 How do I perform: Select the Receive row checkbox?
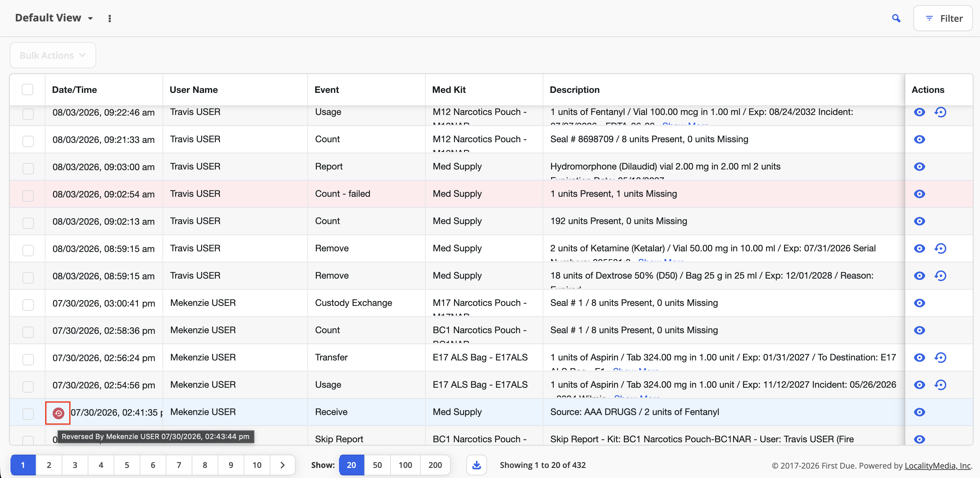click(28, 414)
